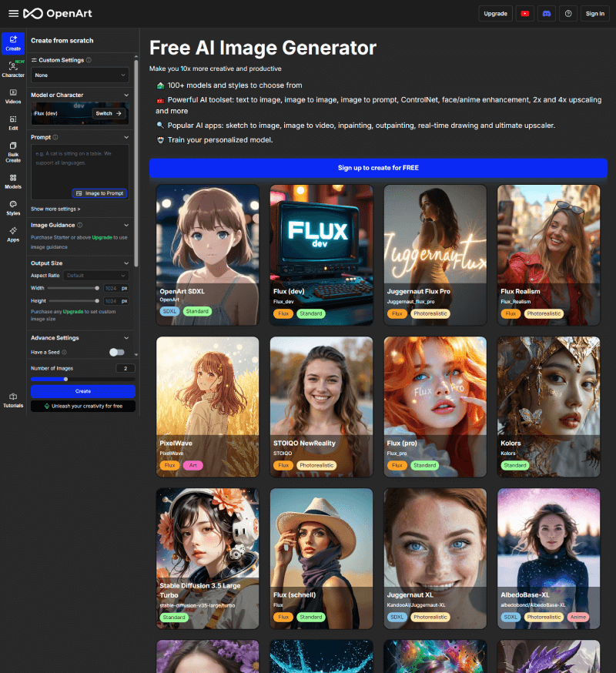
Task: Adjust the Number of Images slider
Action: pos(83,379)
